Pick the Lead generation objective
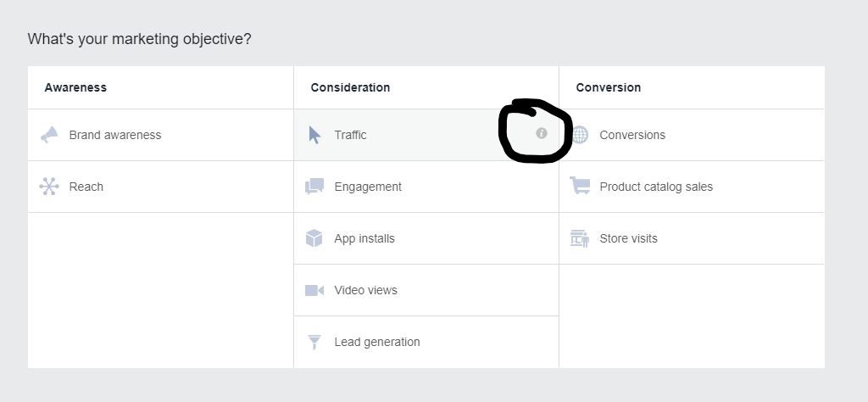 click(377, 342)
